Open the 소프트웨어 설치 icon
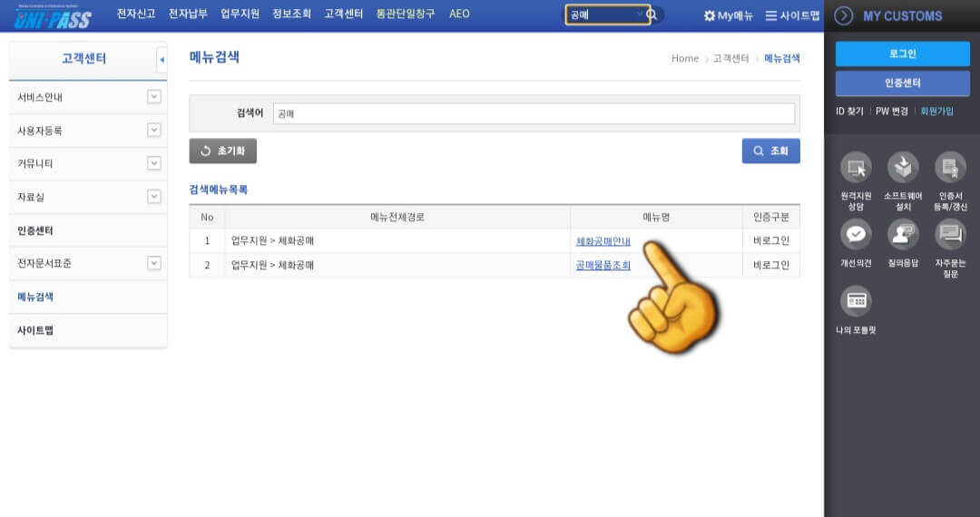Screen dimensions: 980x517 tap(903, 167)
